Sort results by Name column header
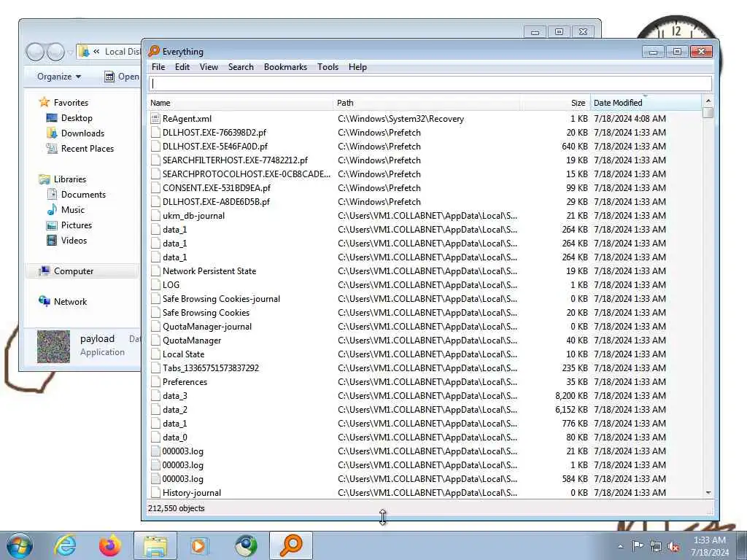This screenshot has height=560, width=747. [240, 103]
